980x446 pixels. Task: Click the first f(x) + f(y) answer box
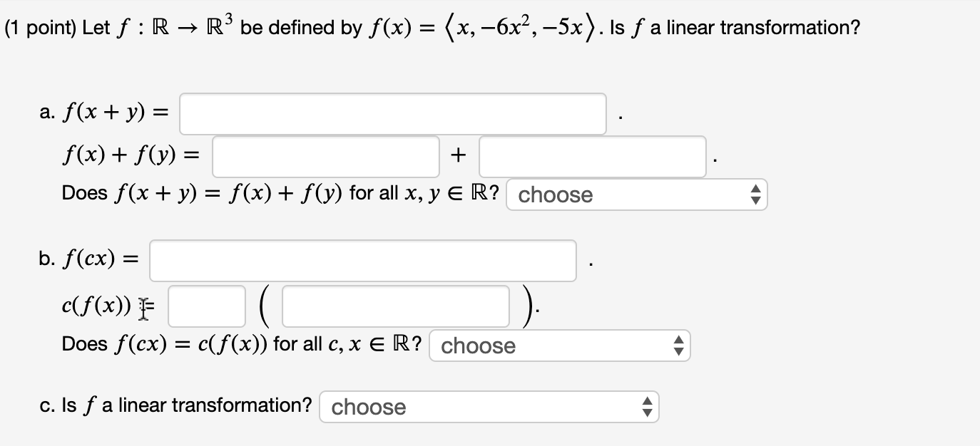[325, 156]
